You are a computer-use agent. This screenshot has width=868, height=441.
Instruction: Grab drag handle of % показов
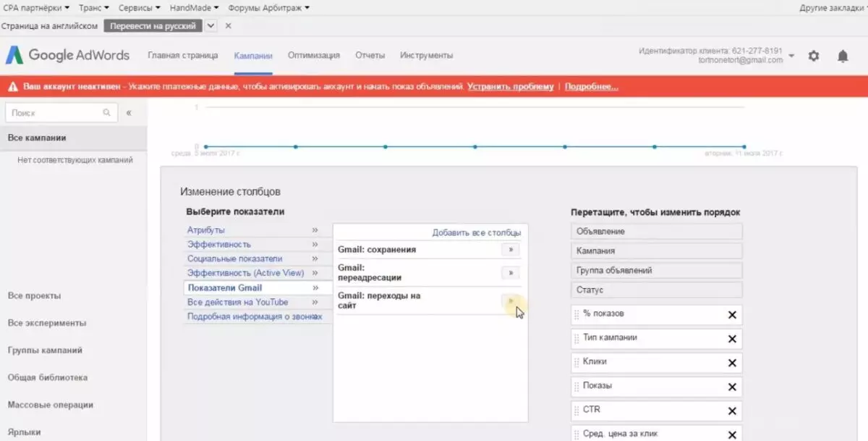pos(576,315)
